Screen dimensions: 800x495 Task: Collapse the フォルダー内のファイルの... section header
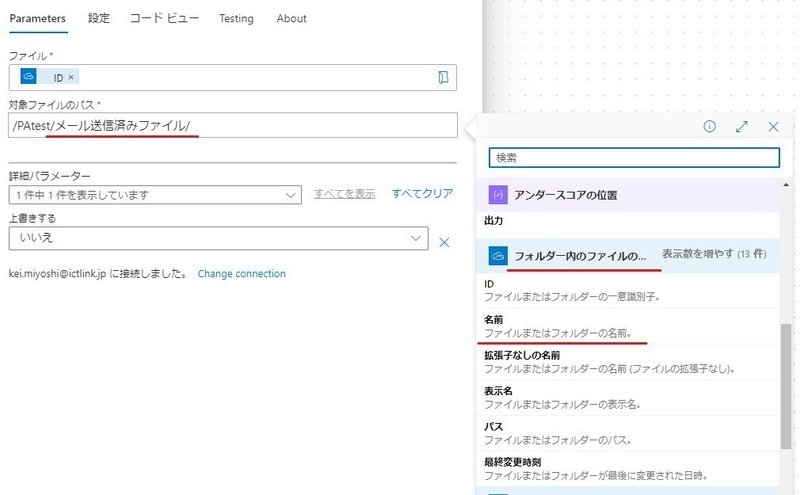[x=628, y=256]
